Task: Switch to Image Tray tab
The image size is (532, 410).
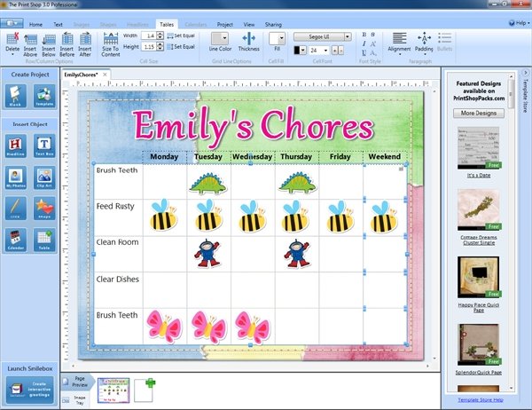Action: pos(75,400)
